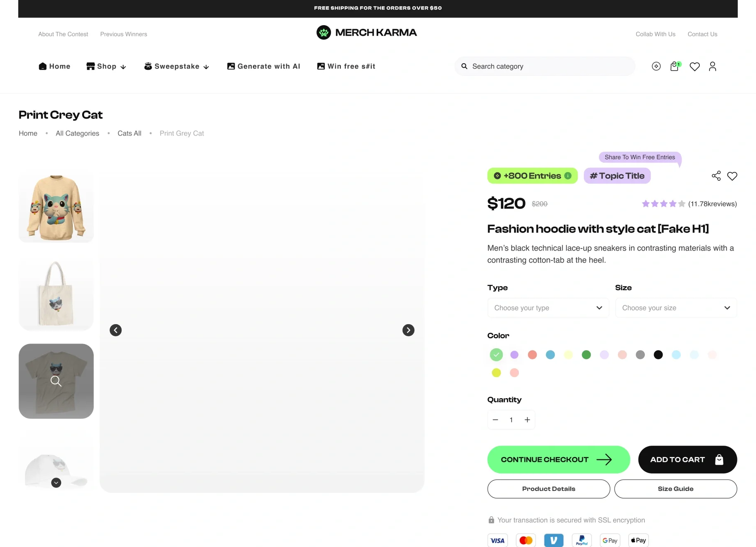
Task: Go to Home in main navigation
Action: tap(55, 66)
